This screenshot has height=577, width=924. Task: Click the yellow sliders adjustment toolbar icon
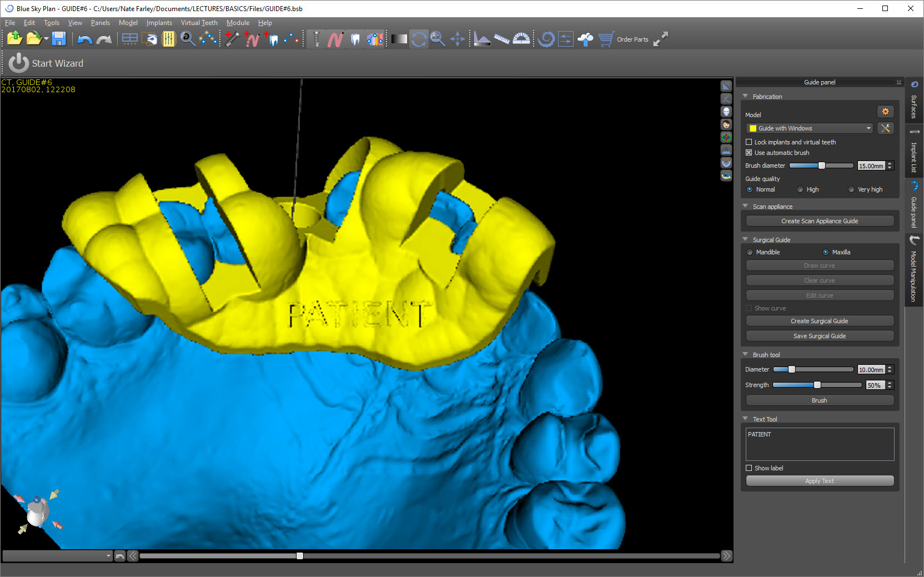[168, 39]
